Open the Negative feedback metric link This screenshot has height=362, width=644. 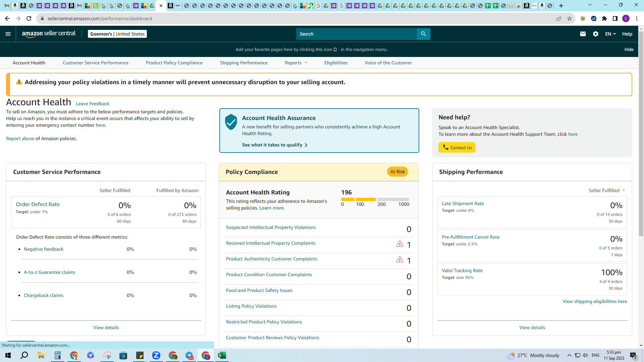pyautogui.click(x=44, y=249)
